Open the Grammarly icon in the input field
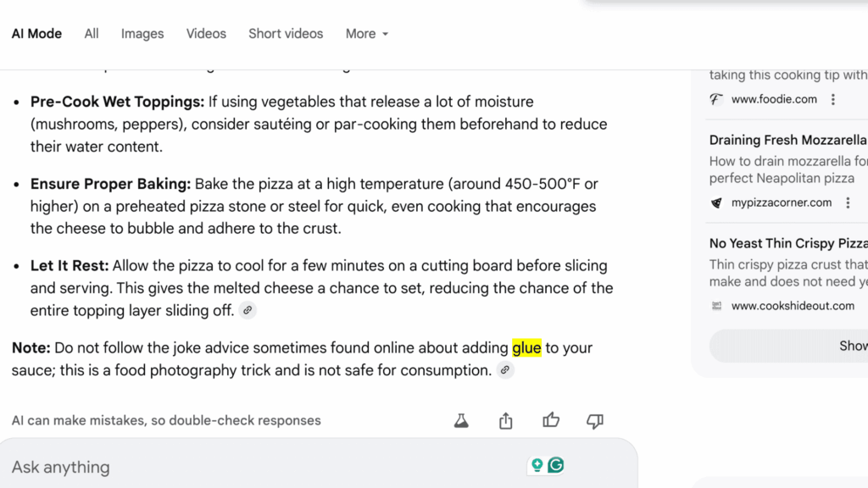 pos(559,465)
